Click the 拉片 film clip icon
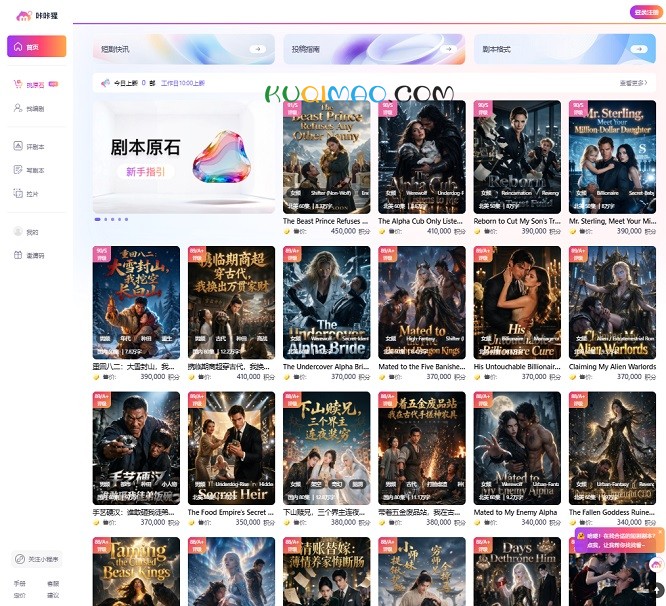This screenshot has width=666, height=606. pyautogui.click(x=18, y=193)
